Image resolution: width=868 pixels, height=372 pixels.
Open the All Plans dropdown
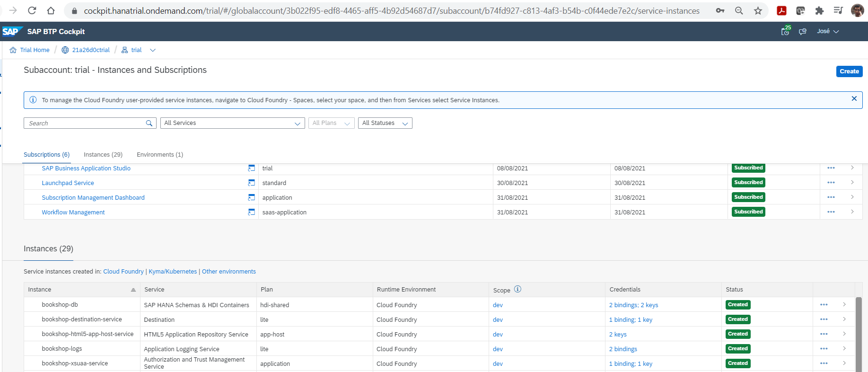click(332, 123)
